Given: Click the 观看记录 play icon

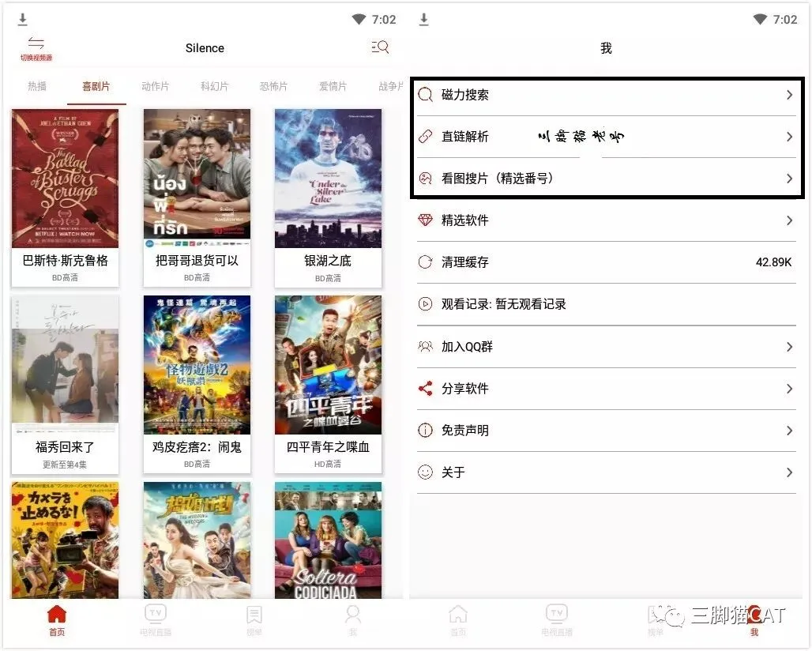Looking at the screenshot, I should [425, 304].
